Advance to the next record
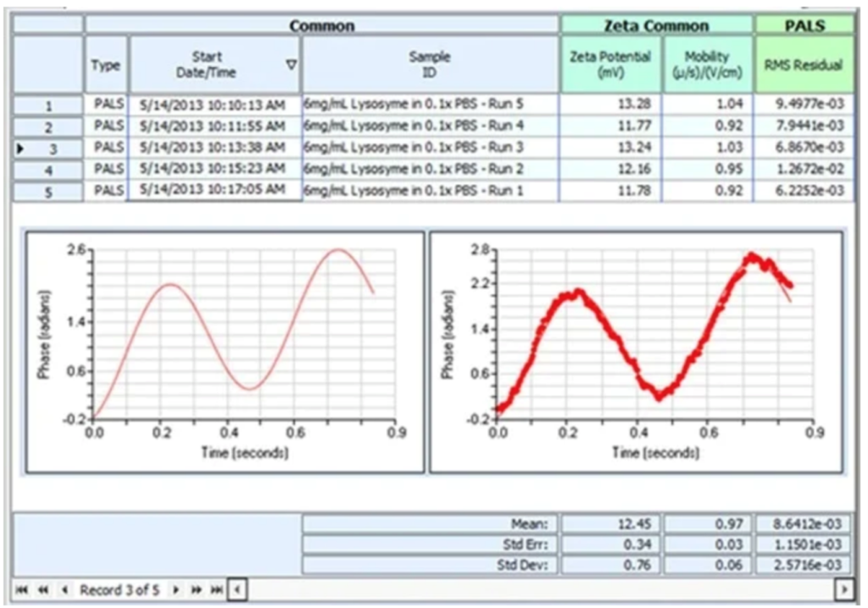The image size is (868, 608). point(175,588)
